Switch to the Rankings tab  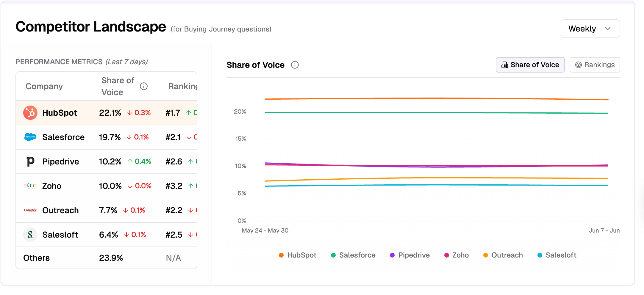point(595,65)
